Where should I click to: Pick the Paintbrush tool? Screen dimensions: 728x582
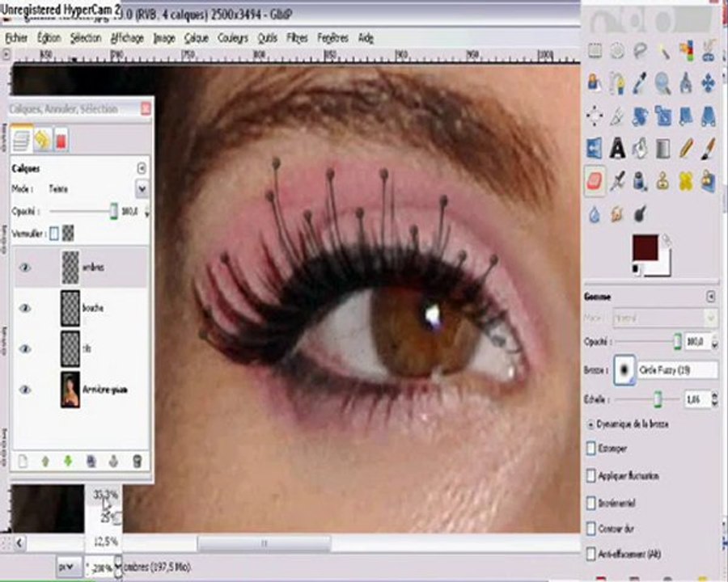point(708,149)
